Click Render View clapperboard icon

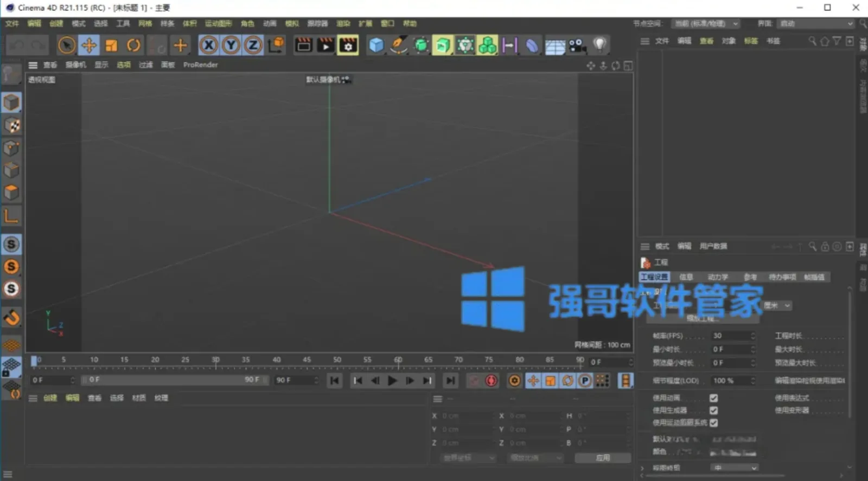tap(304, 46)
